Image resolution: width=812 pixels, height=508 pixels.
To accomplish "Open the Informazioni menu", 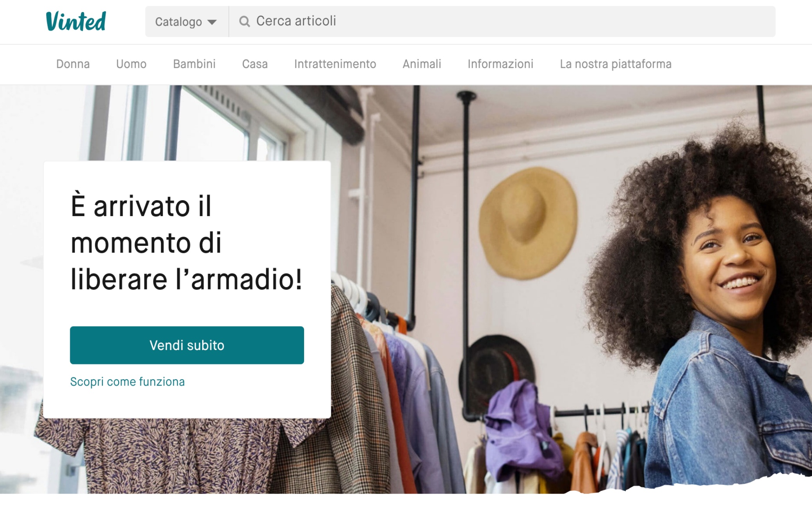I will pyautogui.click(x=500, y=64).
